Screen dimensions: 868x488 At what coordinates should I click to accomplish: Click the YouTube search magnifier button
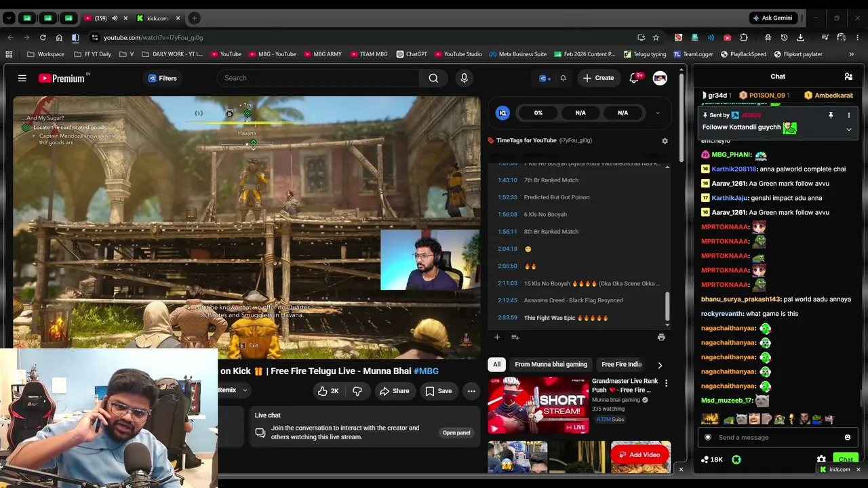[x=433, y=78]
